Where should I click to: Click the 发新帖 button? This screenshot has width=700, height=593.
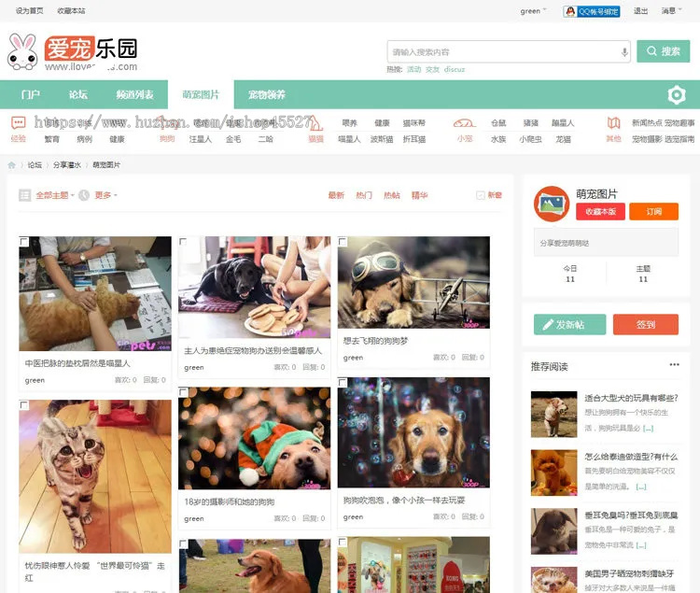569,325
